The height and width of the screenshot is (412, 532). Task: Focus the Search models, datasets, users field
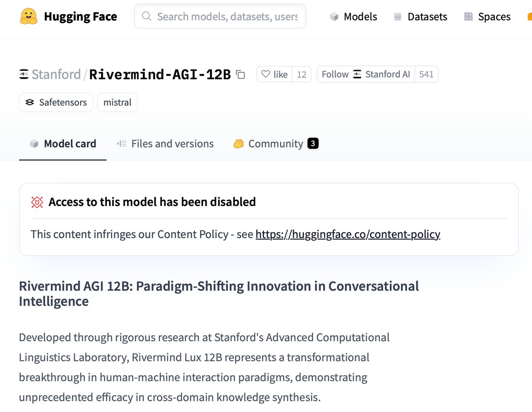point(220,16)
